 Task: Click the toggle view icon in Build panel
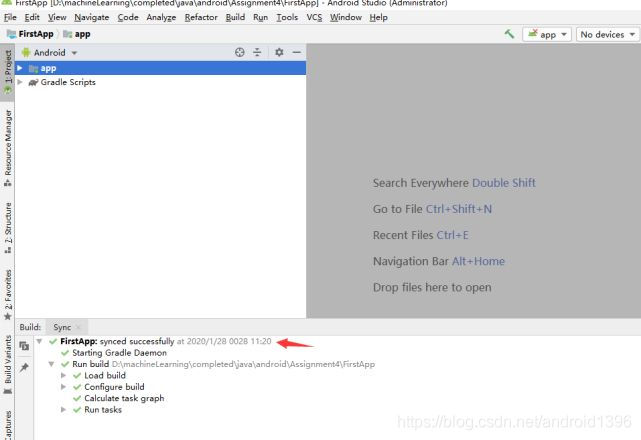pos(24,346)
